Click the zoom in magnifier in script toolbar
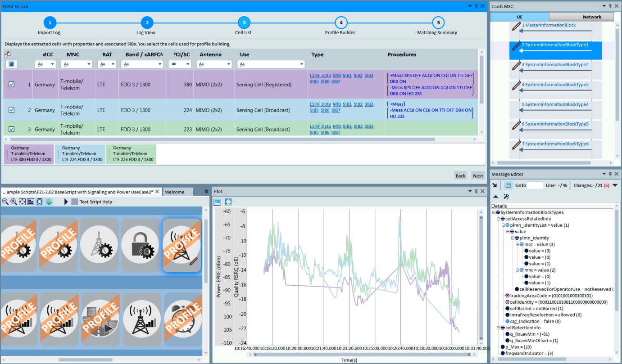Screen dimensions: 622x364 [x=14, y=202]
